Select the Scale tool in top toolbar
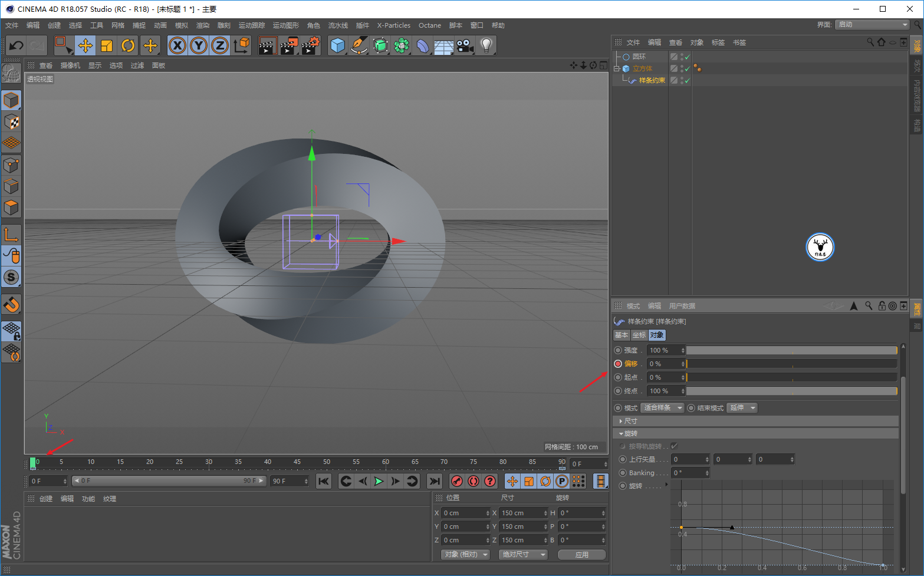This screenshot has height=576, width=924. (107, 45)
